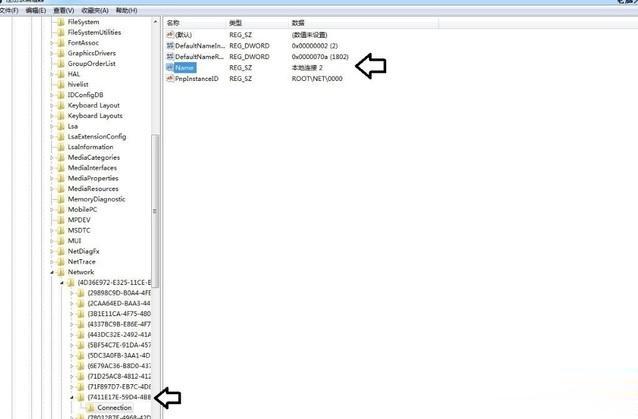This screenshot has height=419, width=638.
Task: Click the tree pane scroll-up arrow
Action: [x=155, y=22]
